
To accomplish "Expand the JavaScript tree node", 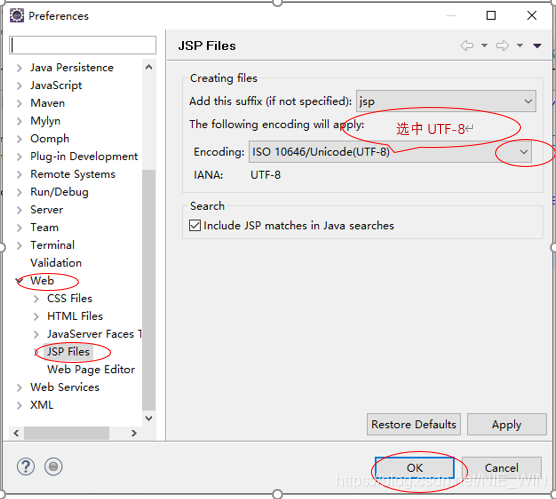I will 20,85.
